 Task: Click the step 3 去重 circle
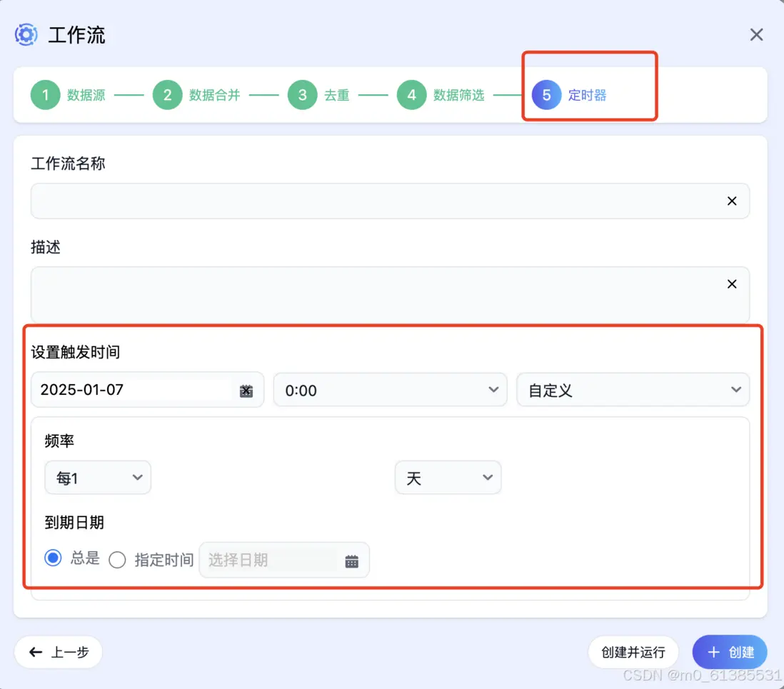(x=302, y=95)
